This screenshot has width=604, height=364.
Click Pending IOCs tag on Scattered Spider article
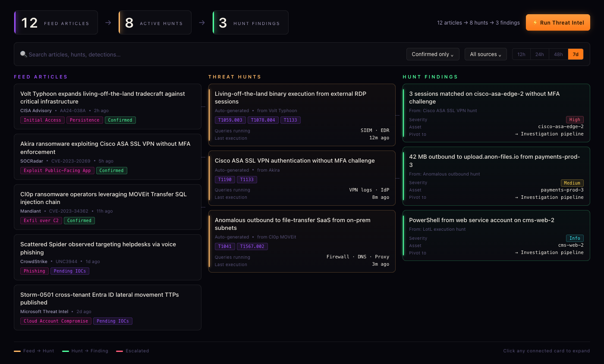(x=70, y=271)
